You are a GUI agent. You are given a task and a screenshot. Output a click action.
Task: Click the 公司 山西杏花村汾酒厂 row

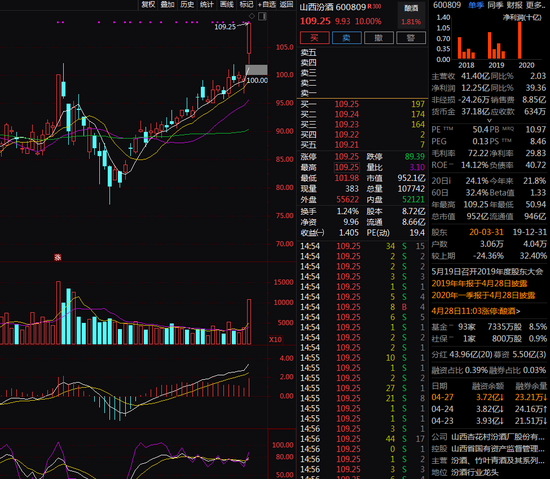(x=489, y=437)
